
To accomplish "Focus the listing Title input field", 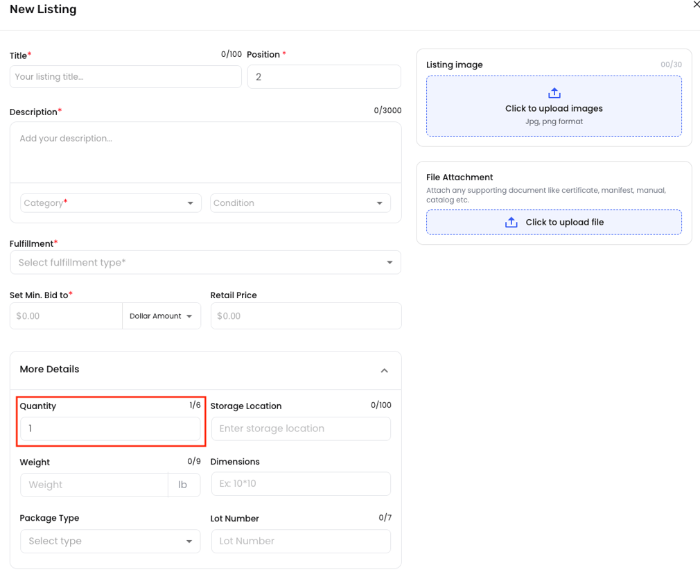I will (125, 77).
